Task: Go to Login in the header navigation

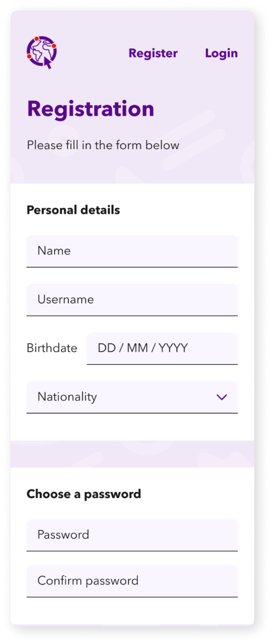Action: (x=221, y=53)
